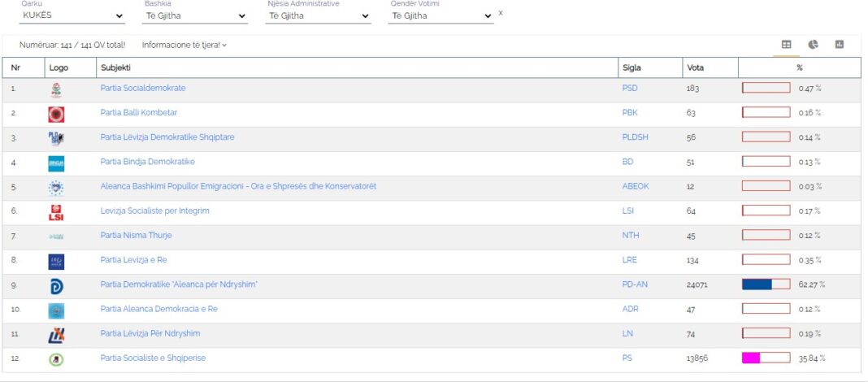Click the LSI party red logo
Image resolution: width=868 pixels, height=382 pixels.
point(56,212)
